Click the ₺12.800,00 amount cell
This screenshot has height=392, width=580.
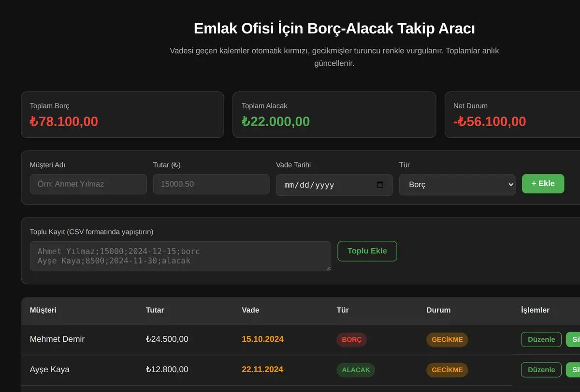(x=167, y=370)
